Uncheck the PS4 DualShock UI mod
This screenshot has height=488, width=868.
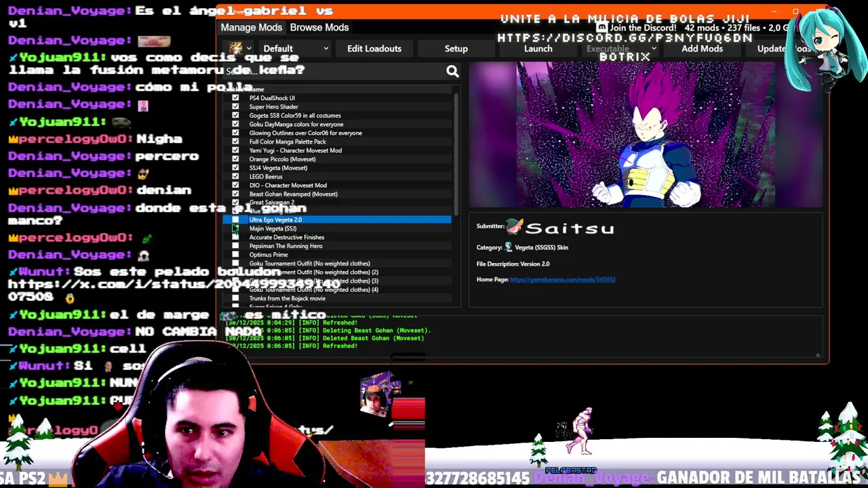click(235, 98)
